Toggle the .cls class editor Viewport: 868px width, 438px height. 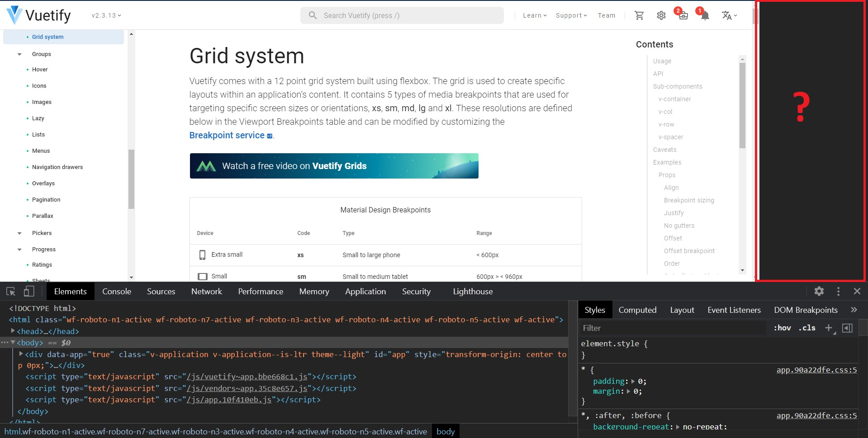[x=807, y=328]
